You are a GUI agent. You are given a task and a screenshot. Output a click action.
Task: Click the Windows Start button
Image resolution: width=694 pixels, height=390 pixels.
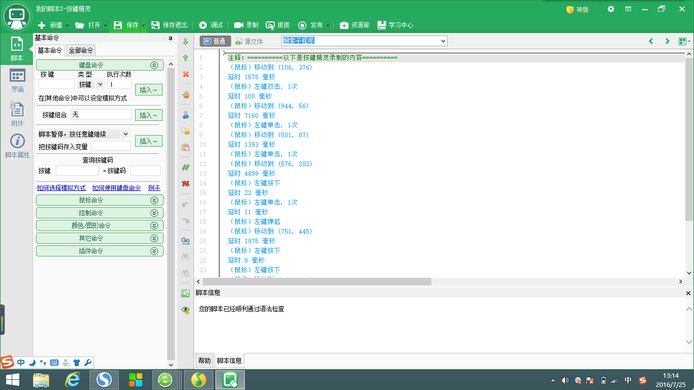click(12, 380)
